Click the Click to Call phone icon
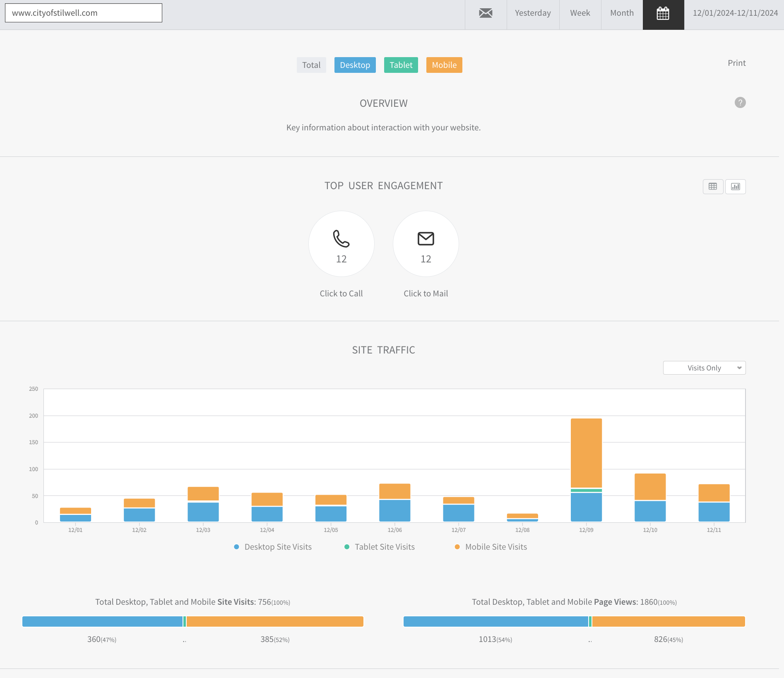The width and height of the screenshot is (784, 678). point(341,239)
